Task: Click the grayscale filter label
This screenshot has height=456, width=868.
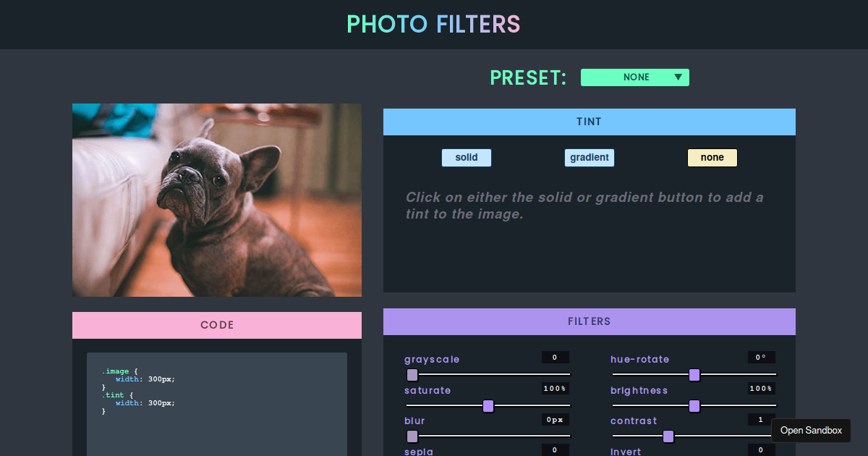Action: click(432, 360)
